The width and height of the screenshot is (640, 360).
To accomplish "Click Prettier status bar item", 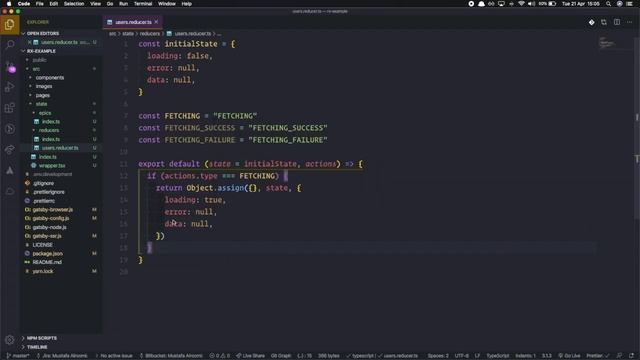I will [x=598, y=356].
